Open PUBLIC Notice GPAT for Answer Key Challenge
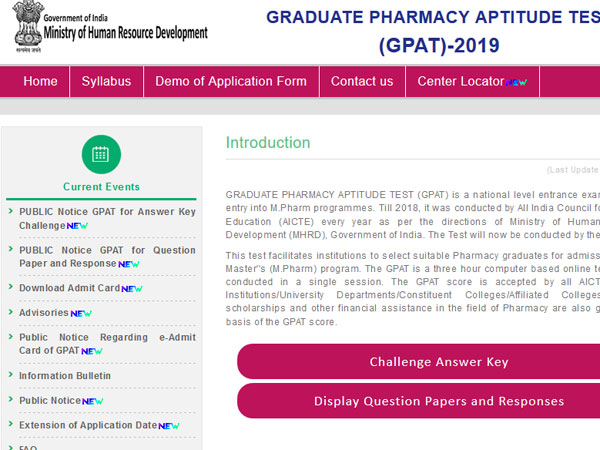600x450 pixels. [x=108, y=218]
